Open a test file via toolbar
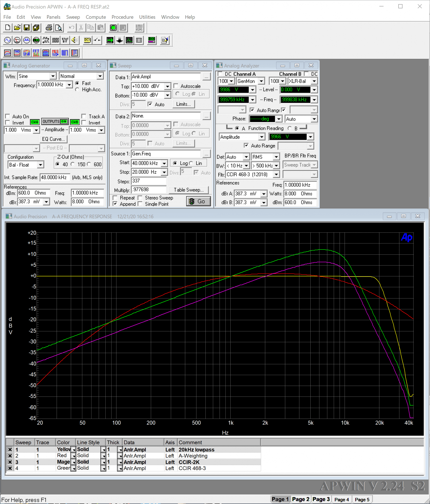This screenshot has width=430, height=504. tap(17, 28)
